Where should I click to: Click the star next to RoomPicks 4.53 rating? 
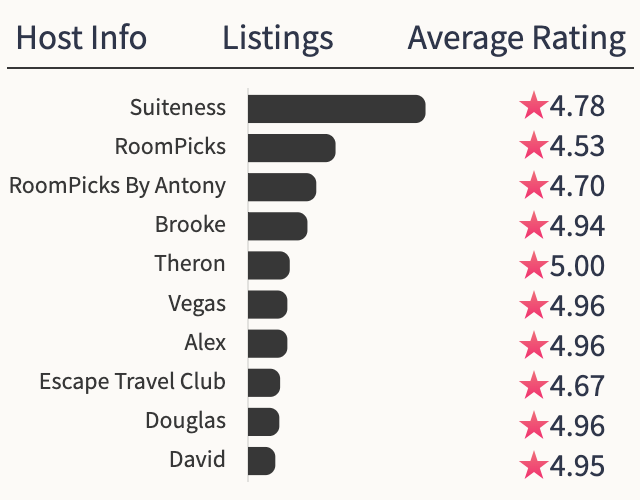click(x=534, y=146)
